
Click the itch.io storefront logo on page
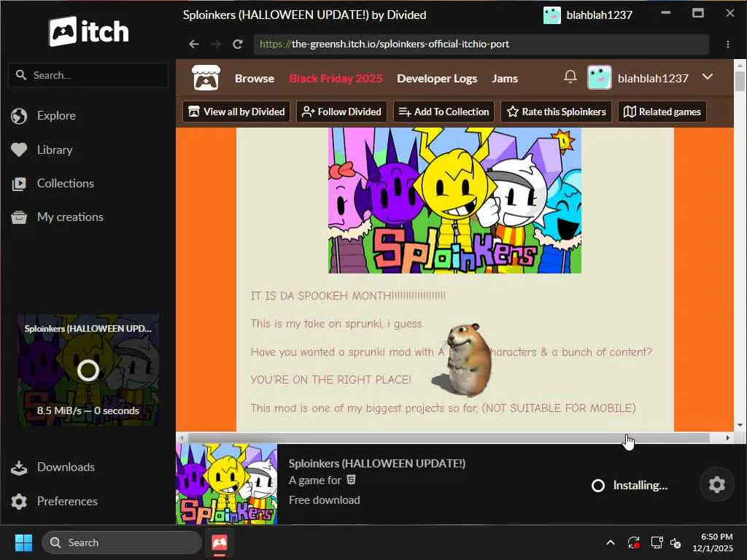tap(206, 78)
